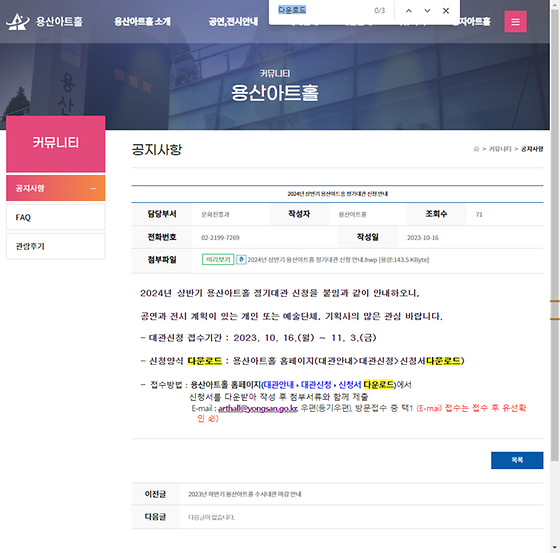This screenshot has width=560, height=553.
Task: Go to previous find result arrow
Action: [x=409, y=11]
